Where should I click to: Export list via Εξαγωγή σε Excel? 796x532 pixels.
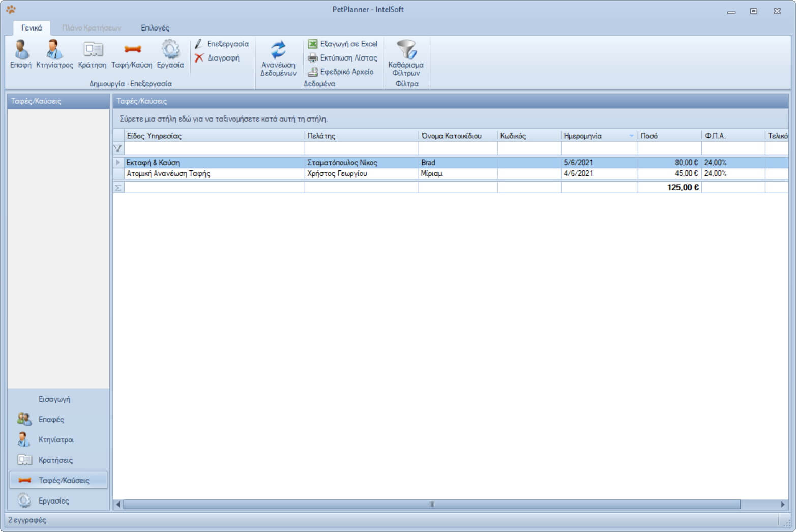click(x=343, y=44)
